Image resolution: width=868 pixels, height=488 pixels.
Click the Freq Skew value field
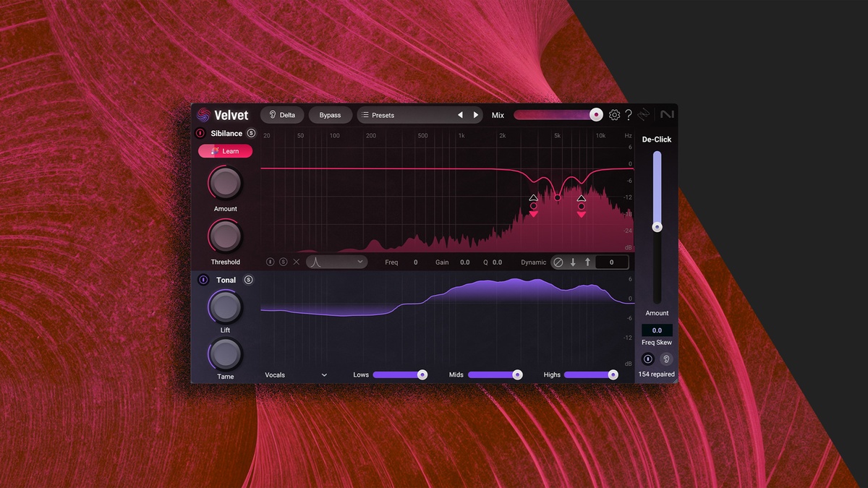(x=657, y=330)
